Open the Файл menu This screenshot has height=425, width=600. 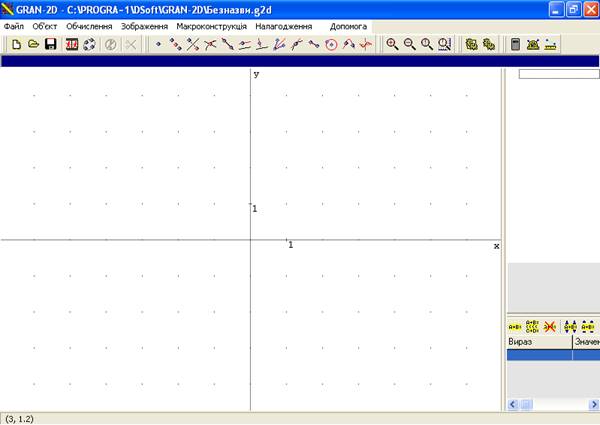pos(14,26)
